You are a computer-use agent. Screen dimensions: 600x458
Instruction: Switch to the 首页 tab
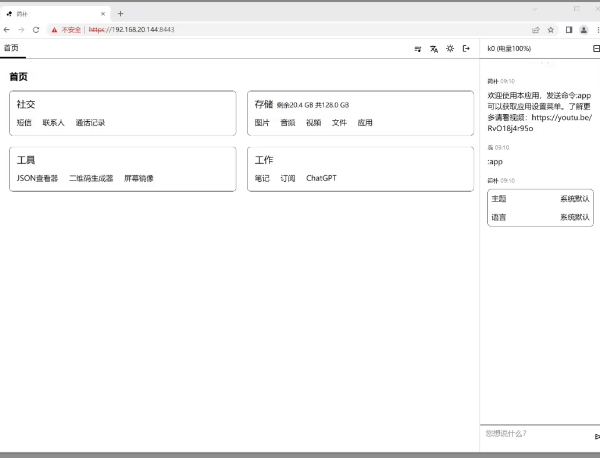(x=11, y=48)
